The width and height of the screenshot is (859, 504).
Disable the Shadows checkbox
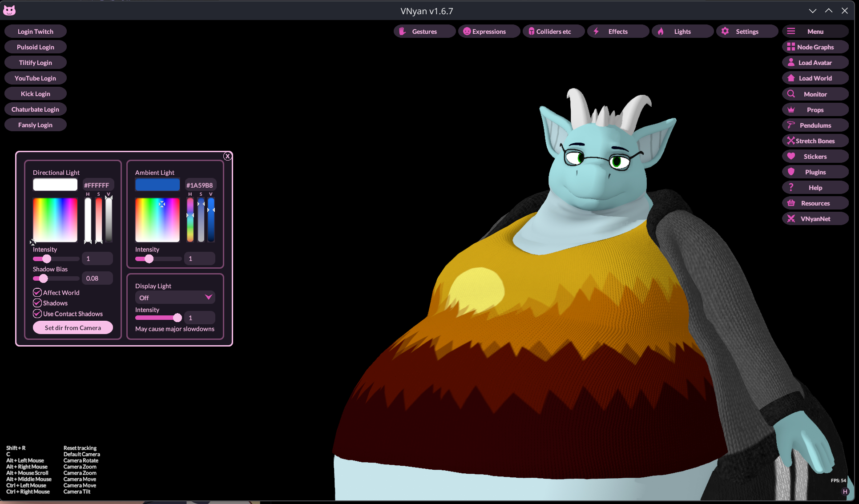[37, 303]
